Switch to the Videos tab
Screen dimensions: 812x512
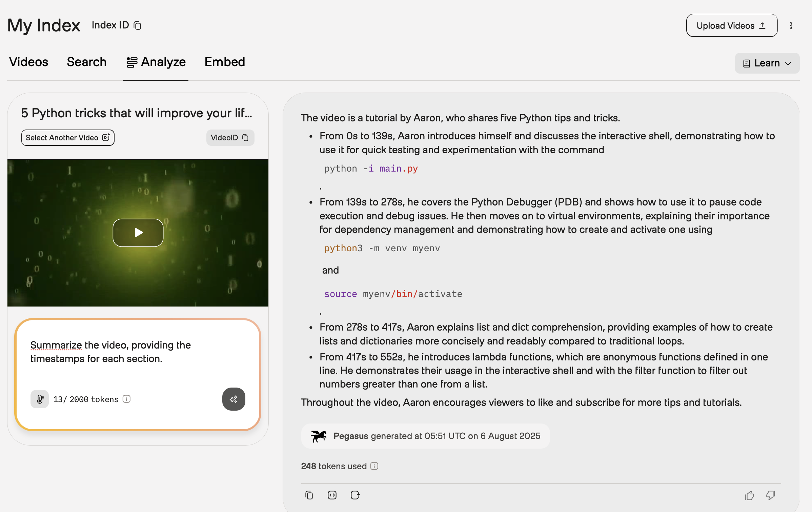[28, 62]
